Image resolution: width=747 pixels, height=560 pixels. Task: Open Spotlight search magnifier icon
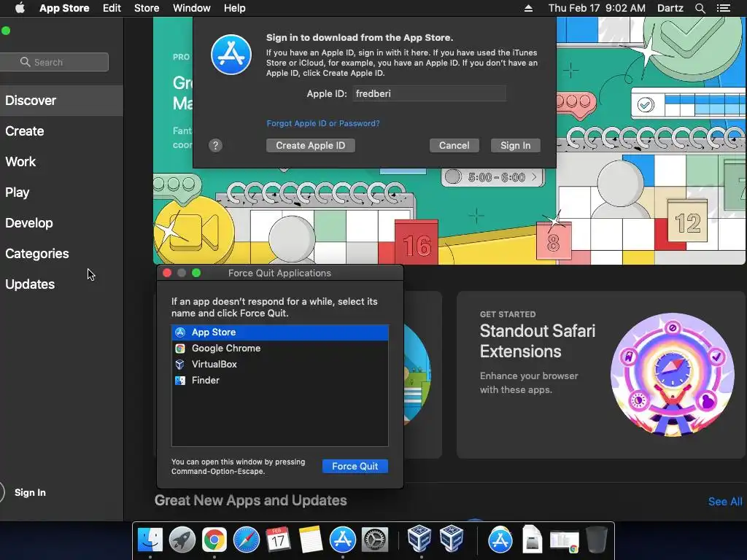(x=700, y=8)
